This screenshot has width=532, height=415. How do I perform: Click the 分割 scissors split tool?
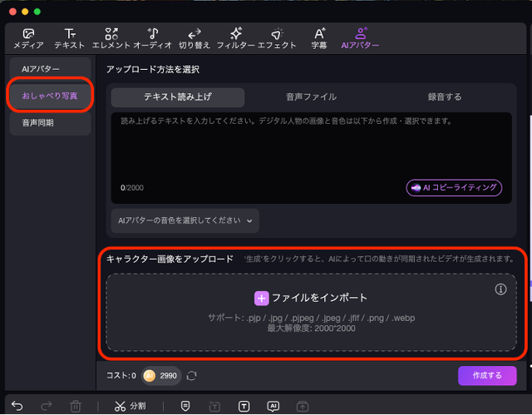pos(131,406)
